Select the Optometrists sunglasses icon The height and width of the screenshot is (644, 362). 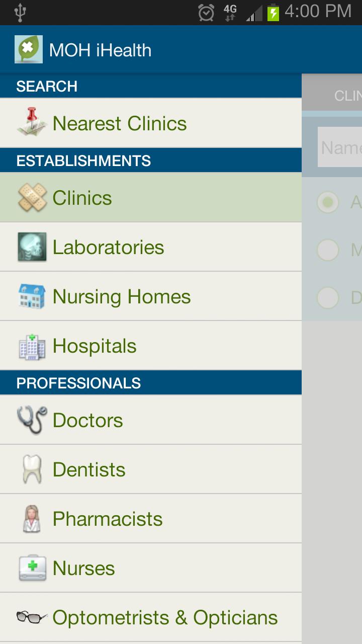pos(31,617)
